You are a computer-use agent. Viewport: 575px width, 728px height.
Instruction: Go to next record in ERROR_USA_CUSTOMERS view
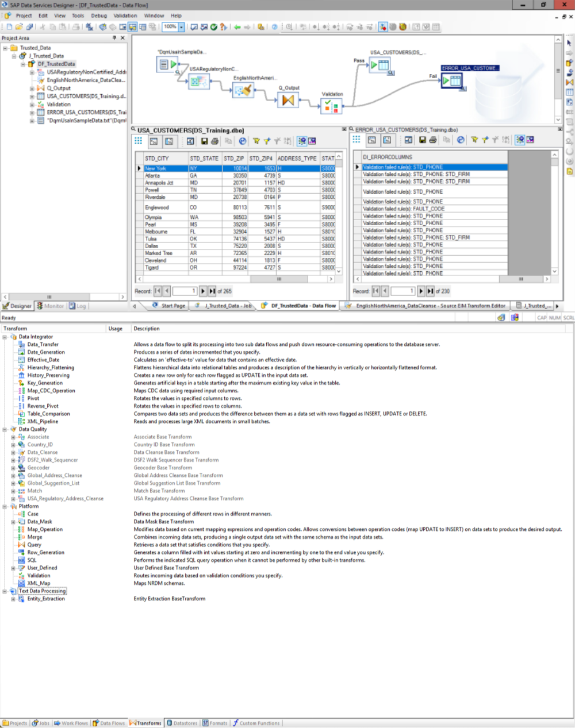(x=421, y=291)
